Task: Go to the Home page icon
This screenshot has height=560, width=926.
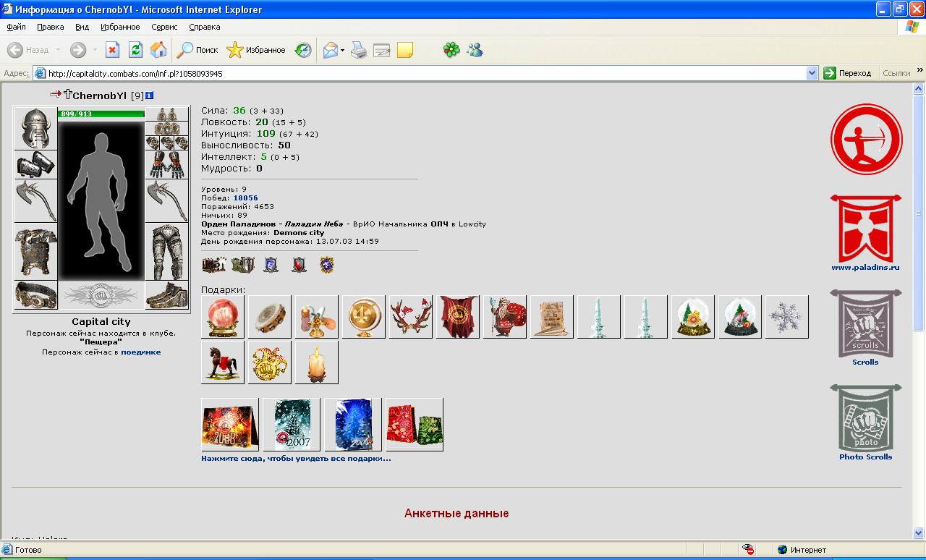Action: [158, 50]
